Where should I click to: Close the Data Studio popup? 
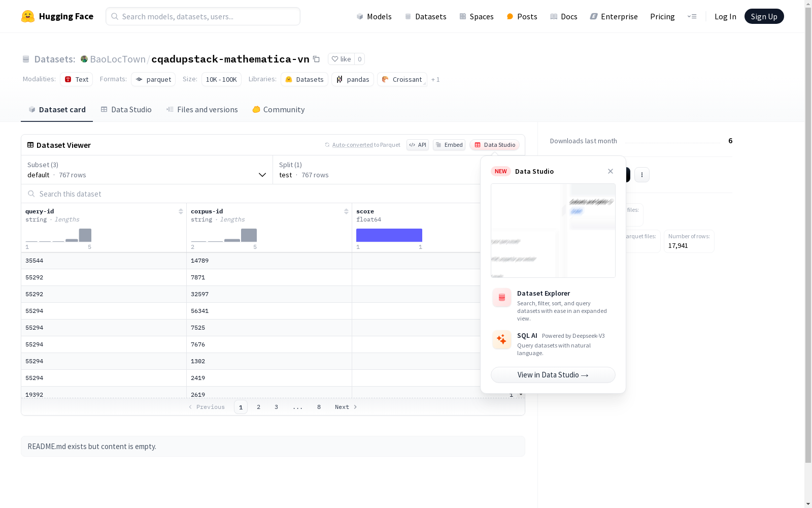tap(611, 171)
